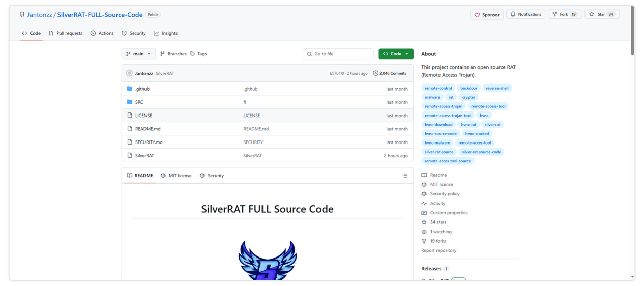This screenshot has height=286, width=644.
Task: Click the commit history clock icon
Action: [x=375, y=73]
